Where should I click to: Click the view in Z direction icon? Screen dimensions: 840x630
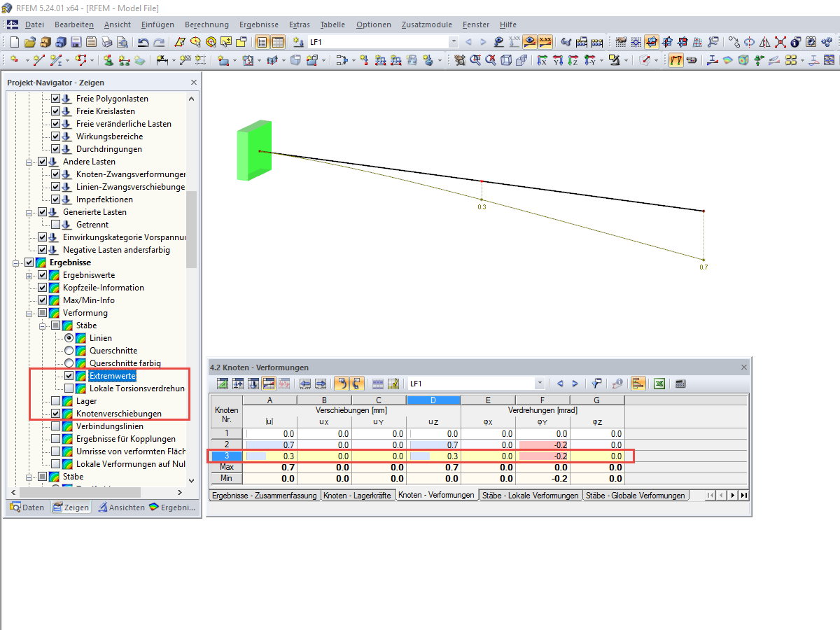coord(573,60)
